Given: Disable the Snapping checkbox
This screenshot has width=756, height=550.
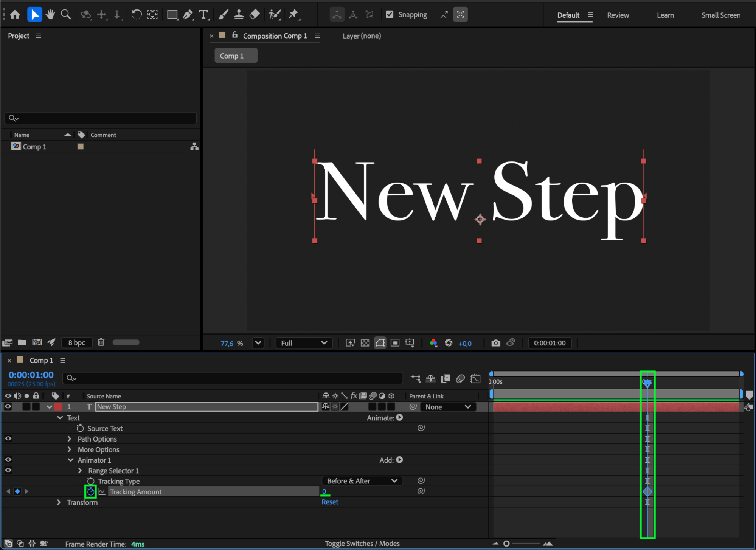Looking at the screenshot, I should tap(389, 15).
